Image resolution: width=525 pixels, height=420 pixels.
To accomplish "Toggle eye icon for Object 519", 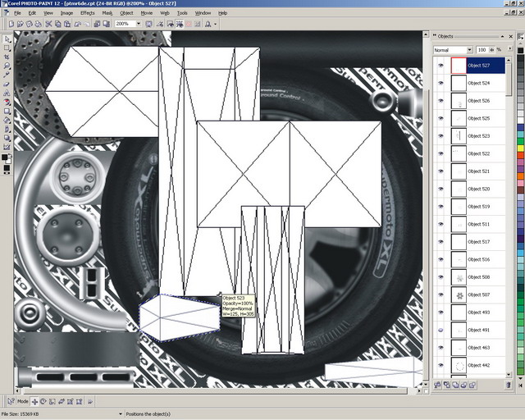I will [x=441, y=206].
